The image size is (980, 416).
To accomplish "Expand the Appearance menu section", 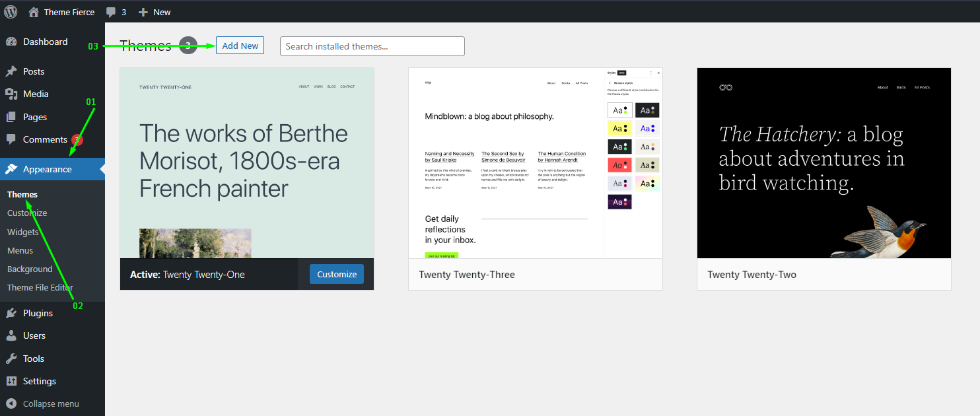I will pyautogui.click(x=48, y=169).
